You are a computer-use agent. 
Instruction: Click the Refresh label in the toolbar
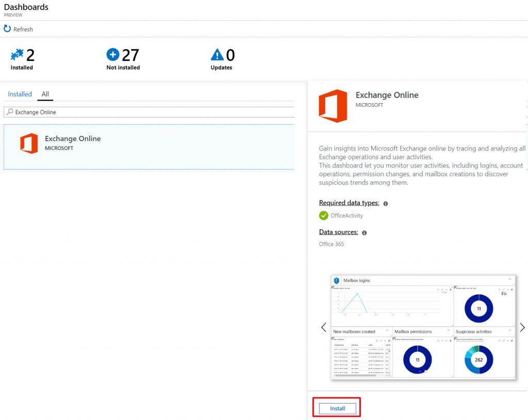[x=23, y=29]
